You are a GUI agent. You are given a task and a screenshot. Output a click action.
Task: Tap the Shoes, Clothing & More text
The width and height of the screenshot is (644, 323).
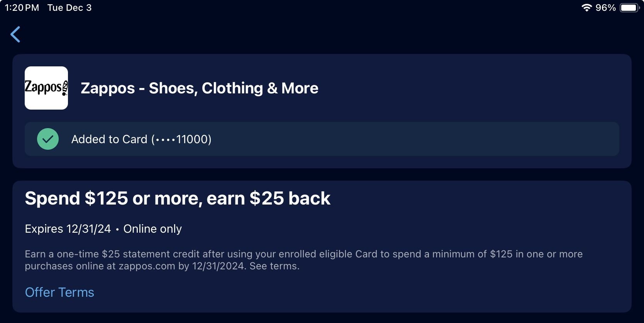click(x=234, y=88)
